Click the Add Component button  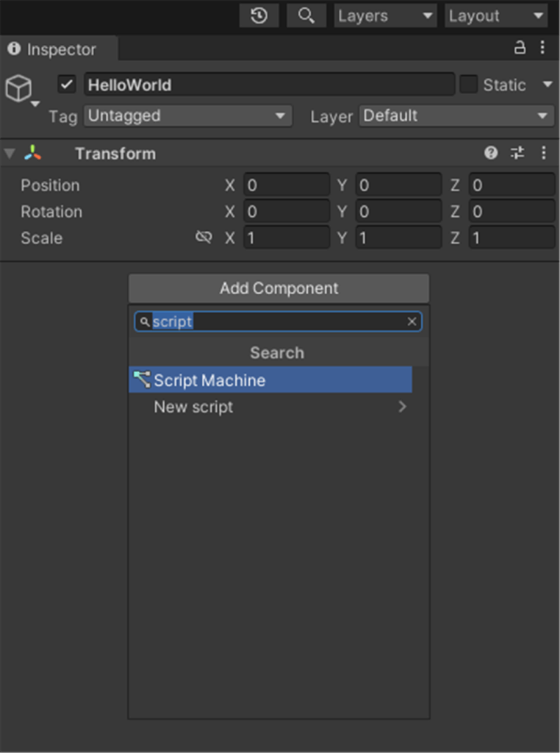(x=279, y=288)
